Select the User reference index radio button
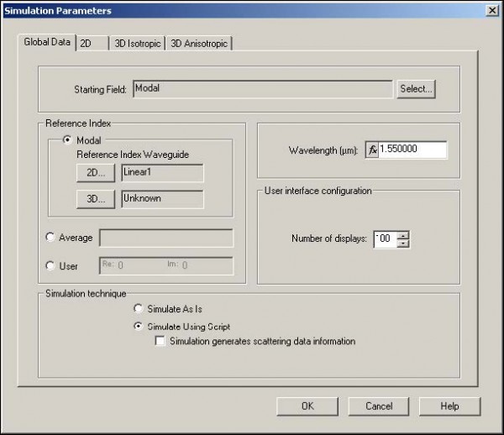Screen dimensions: 504x435 (50, 265)
